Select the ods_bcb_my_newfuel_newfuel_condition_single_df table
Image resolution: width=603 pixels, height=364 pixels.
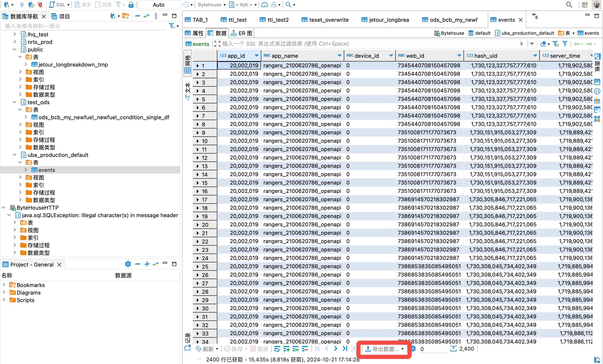coord(103,117)
